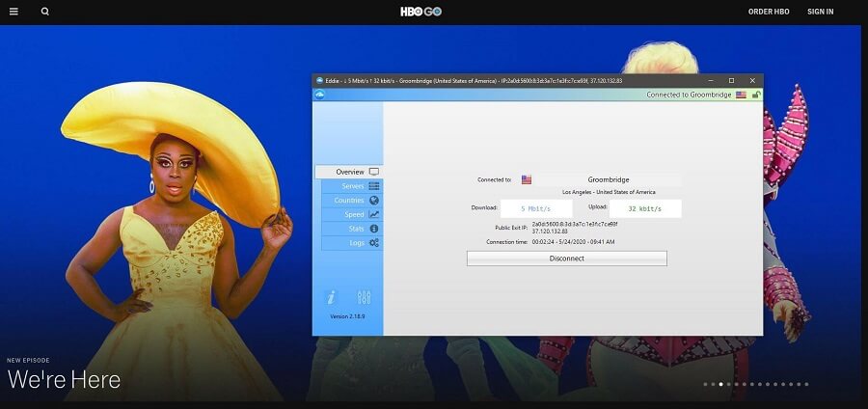Click the SIGN IN link
The height and width of the screenshot is (409, 868).
(820, 11)
